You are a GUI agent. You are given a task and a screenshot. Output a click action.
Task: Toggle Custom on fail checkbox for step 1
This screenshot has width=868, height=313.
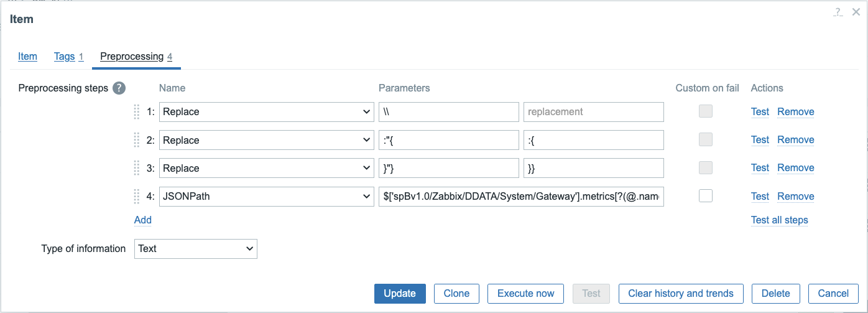pyautogui.click(x=705, y=111)
